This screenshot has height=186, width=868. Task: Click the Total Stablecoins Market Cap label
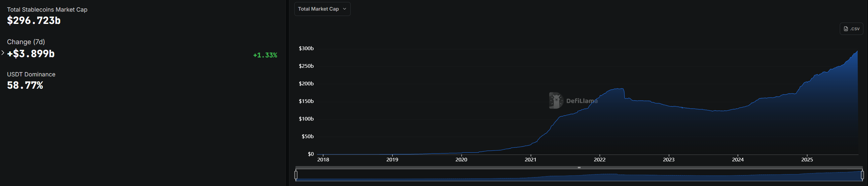pos(47,9)
